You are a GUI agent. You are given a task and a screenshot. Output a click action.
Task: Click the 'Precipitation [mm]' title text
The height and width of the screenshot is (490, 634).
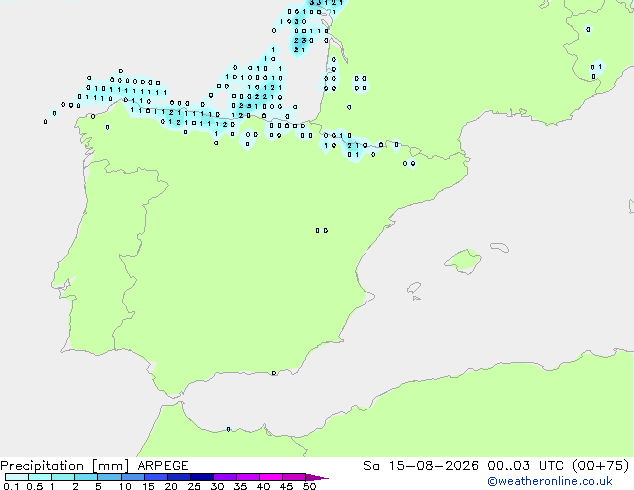pos(65,466)
